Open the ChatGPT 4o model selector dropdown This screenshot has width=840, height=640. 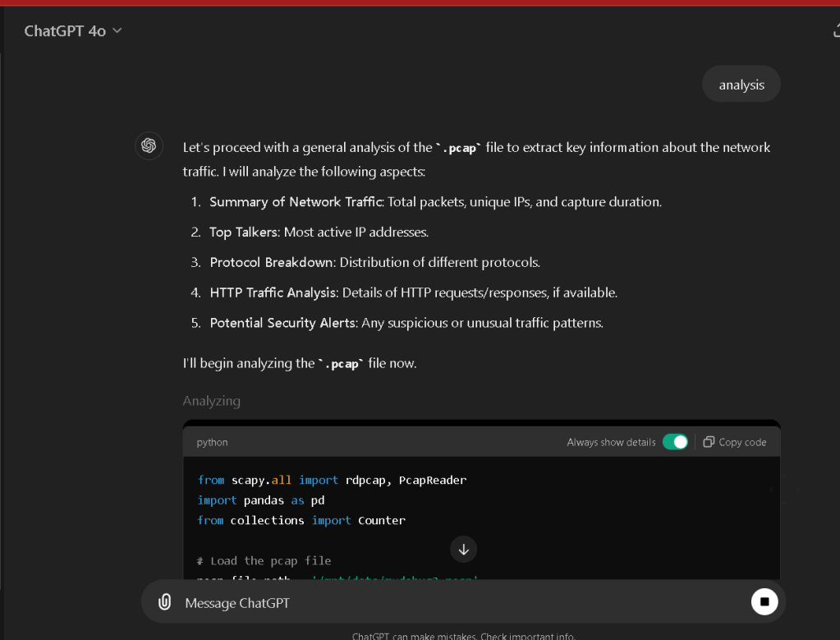tap(73, 31)
